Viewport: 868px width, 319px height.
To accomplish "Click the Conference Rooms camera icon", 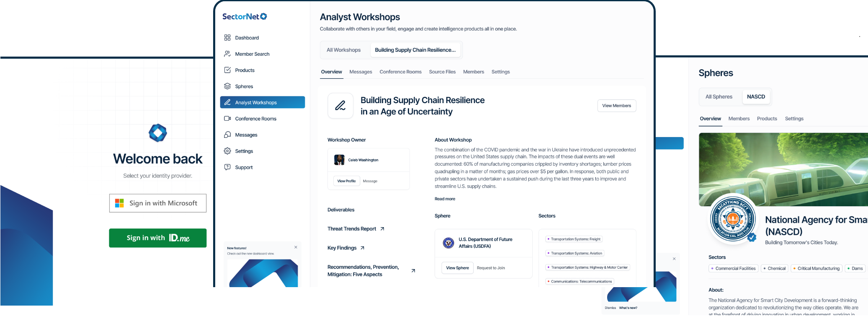I will [x=227, y=119].
